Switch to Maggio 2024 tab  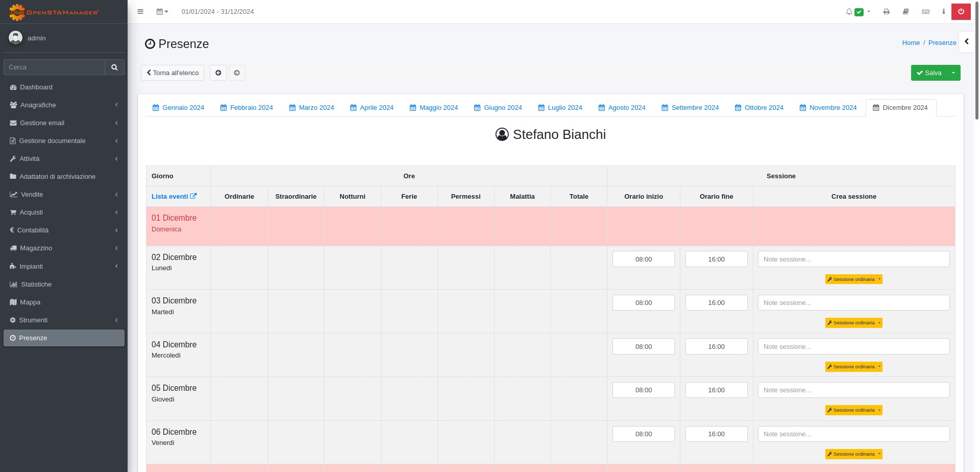(x=434, y=107)
